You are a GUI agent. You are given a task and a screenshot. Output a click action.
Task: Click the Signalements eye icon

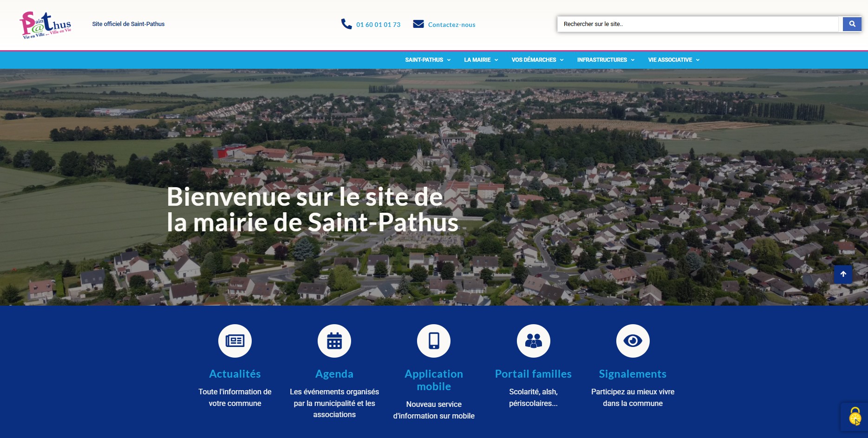pos(633,341)
